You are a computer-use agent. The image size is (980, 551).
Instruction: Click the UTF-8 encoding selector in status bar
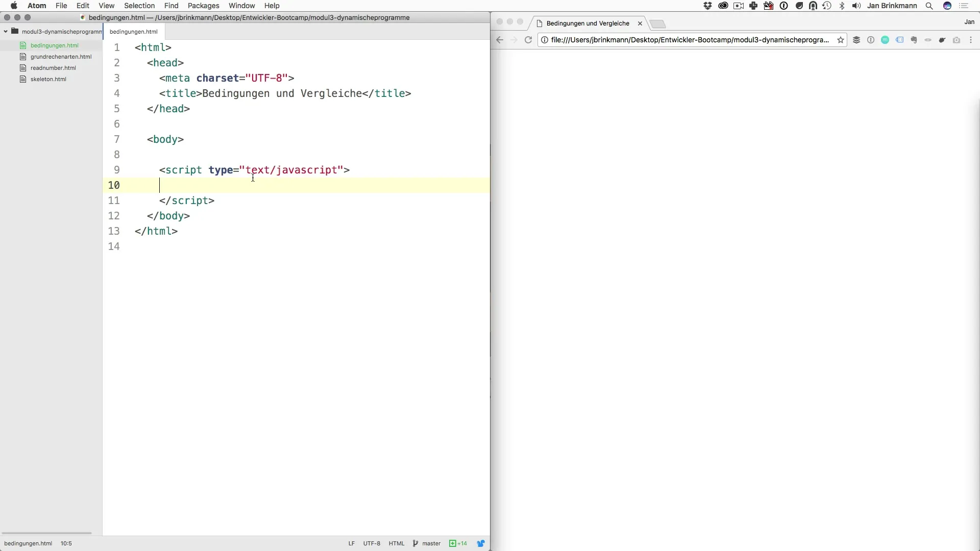point(372,543)
